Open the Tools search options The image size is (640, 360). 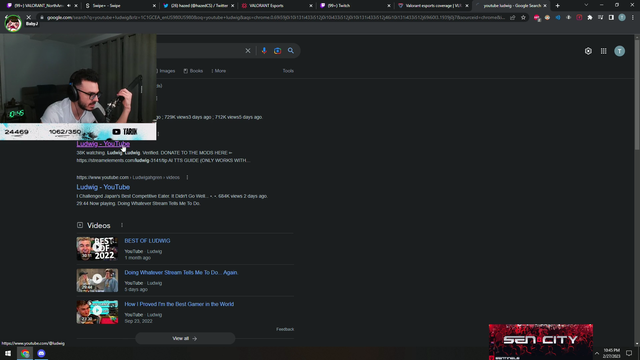pos(288,71)
